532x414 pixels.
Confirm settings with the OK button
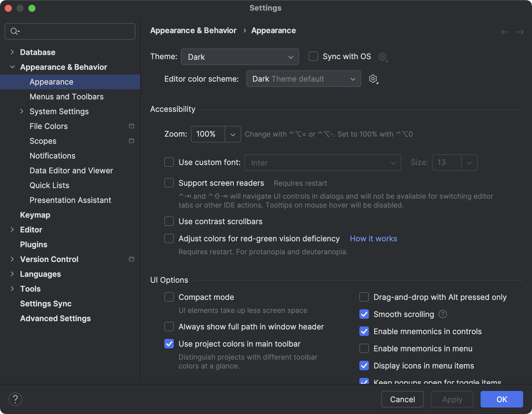click(502, 399)
